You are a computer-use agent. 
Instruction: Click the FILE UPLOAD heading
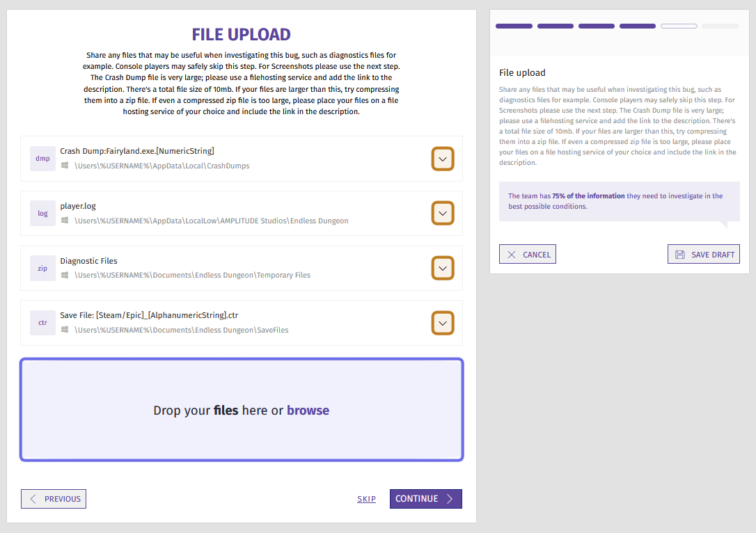point(241,35)
